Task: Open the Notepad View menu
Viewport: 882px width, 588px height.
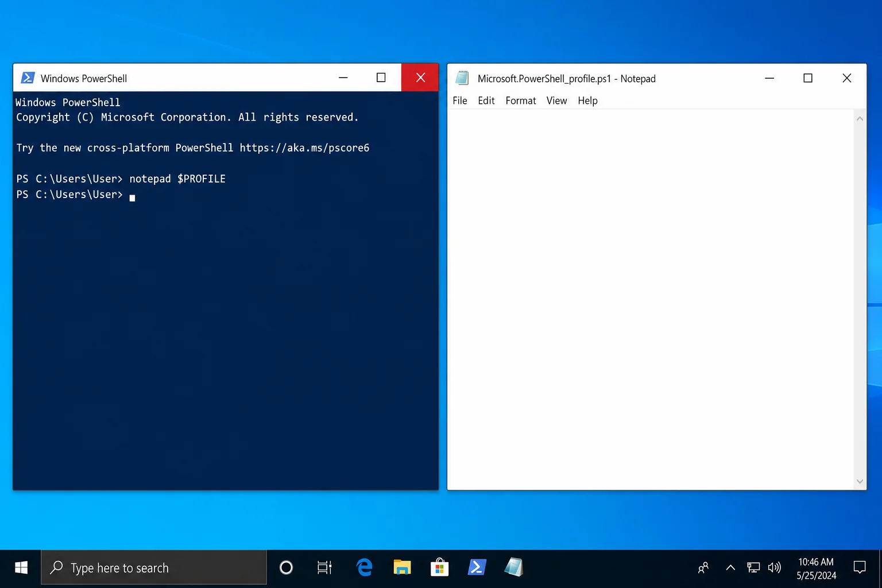Action: point(556,100)
